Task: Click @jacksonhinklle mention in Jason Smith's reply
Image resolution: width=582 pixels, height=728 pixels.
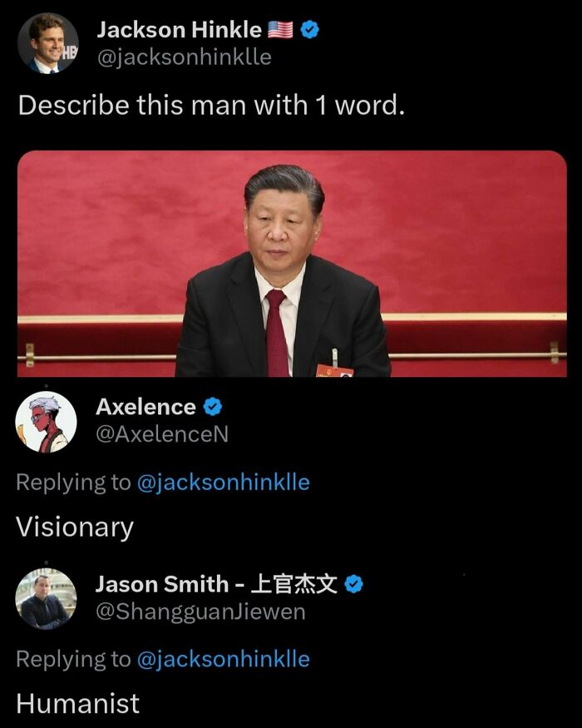Action: click(224, 659)
